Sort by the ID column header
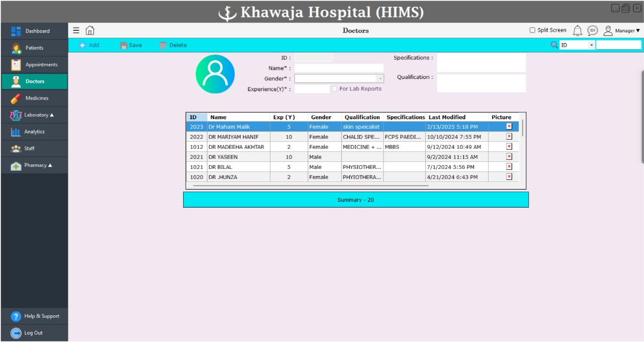Image resolution: width=644 pixels, height=342 pixels. [197, 117]
